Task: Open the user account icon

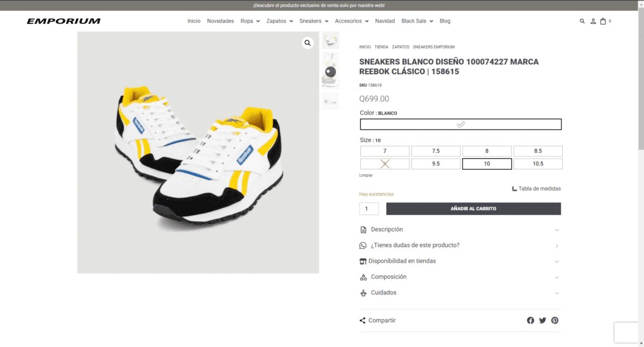Action: [x=593, y=21]
